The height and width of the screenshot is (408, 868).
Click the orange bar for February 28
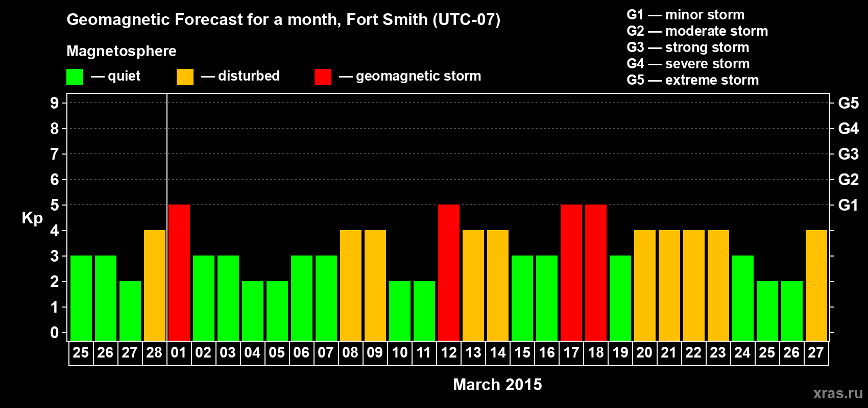pos(155,285)
